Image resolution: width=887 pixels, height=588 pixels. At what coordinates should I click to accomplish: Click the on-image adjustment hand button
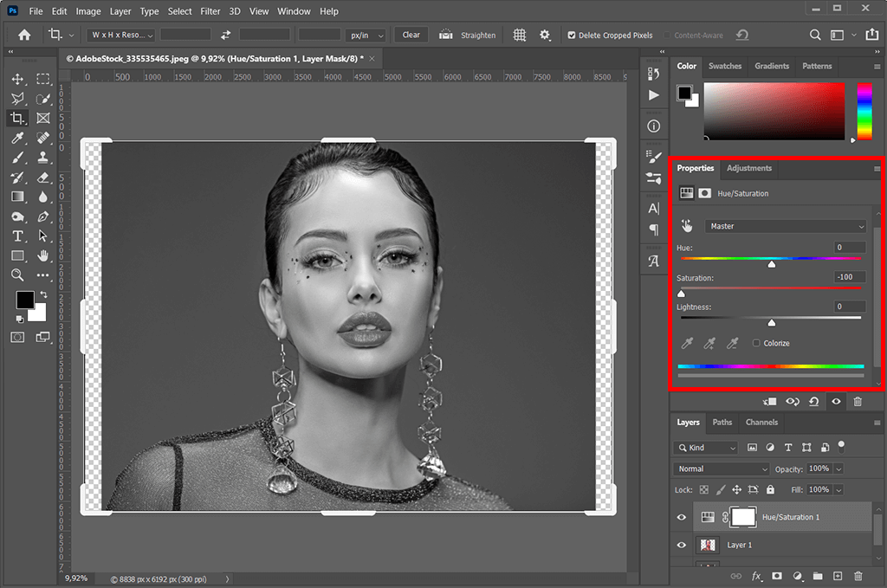(687, 226)
